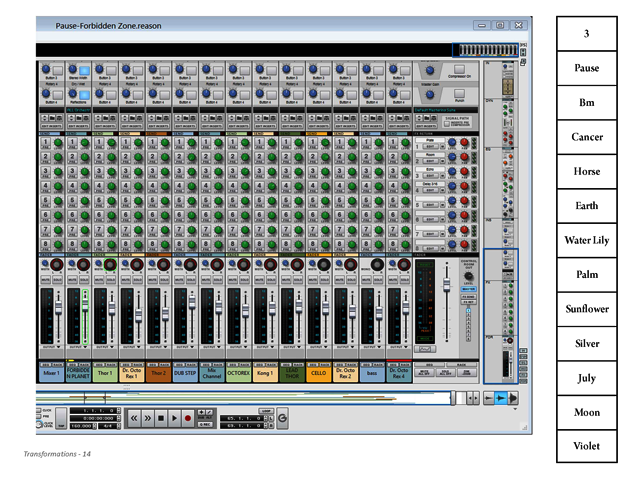The width and height of the screenshot is (640, 480).
Task: Click the control room level knob
Action: pos(469,276)
